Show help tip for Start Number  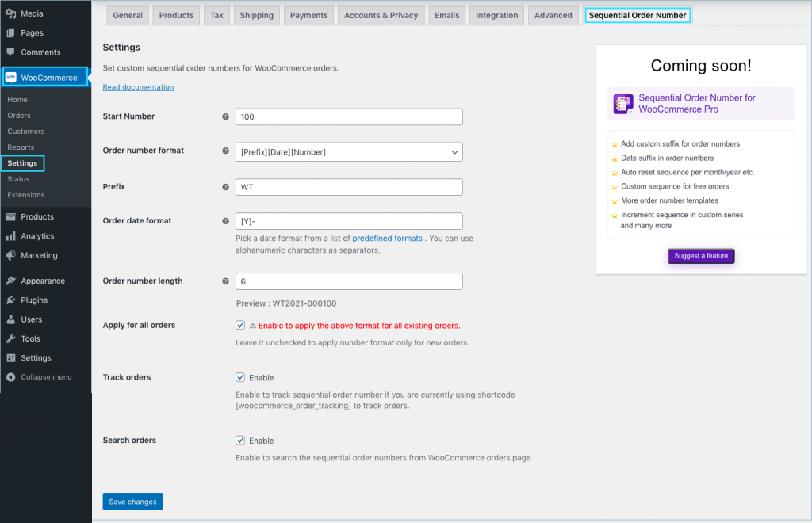pos(225,116)
